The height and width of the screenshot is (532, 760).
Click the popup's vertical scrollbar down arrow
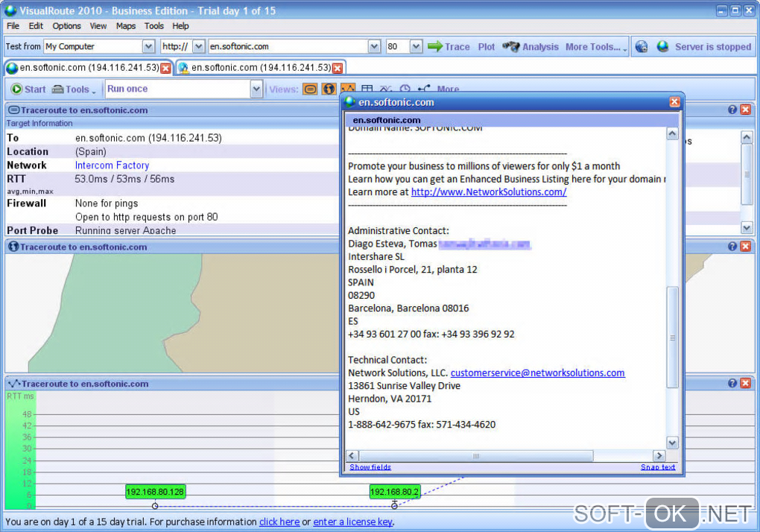[672, 443]
